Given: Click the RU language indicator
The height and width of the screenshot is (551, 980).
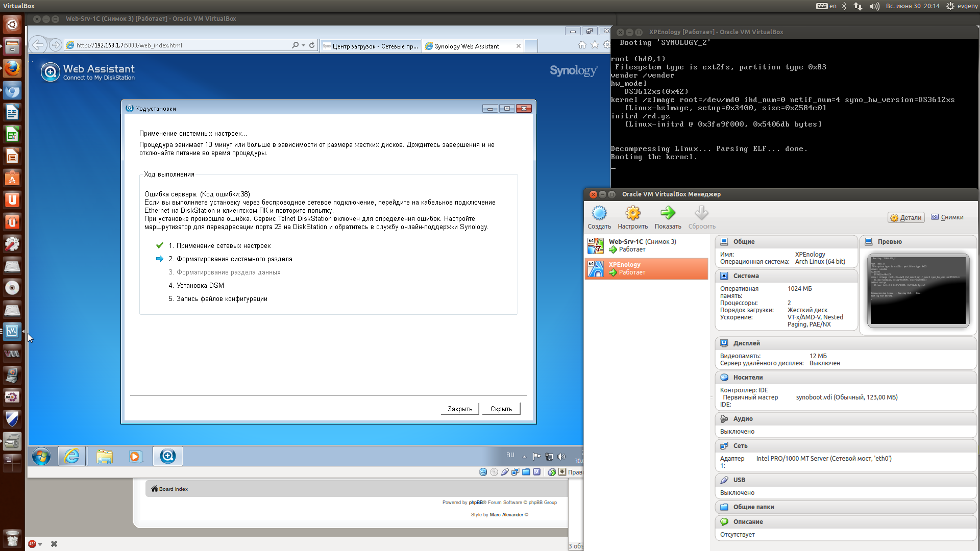Looking at the screenshot, I should point(510,455).
